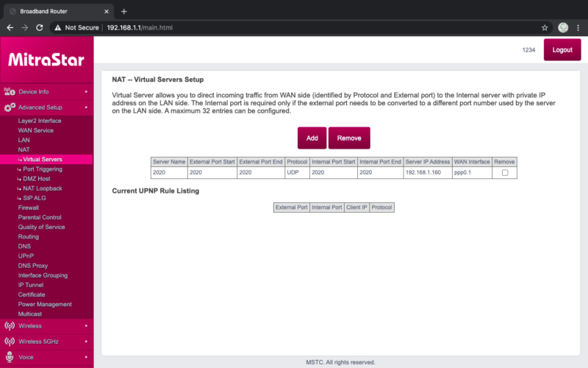
Task: Open a new browser tab
Action: click(123, 11)
